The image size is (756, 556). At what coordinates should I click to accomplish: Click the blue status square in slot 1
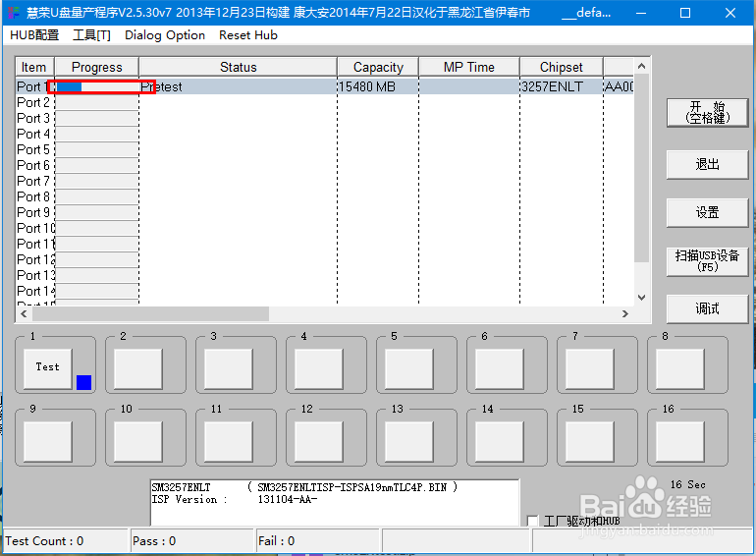(83, 382)
